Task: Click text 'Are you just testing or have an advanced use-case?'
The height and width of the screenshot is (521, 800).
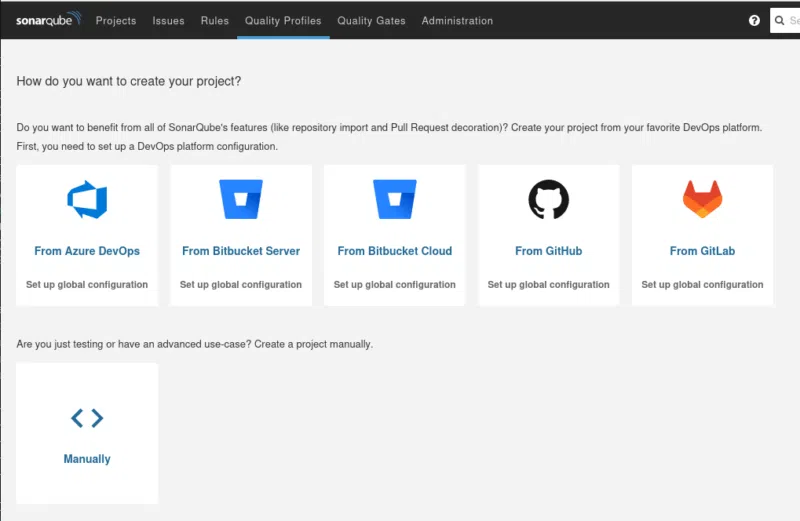Action: 134,344
